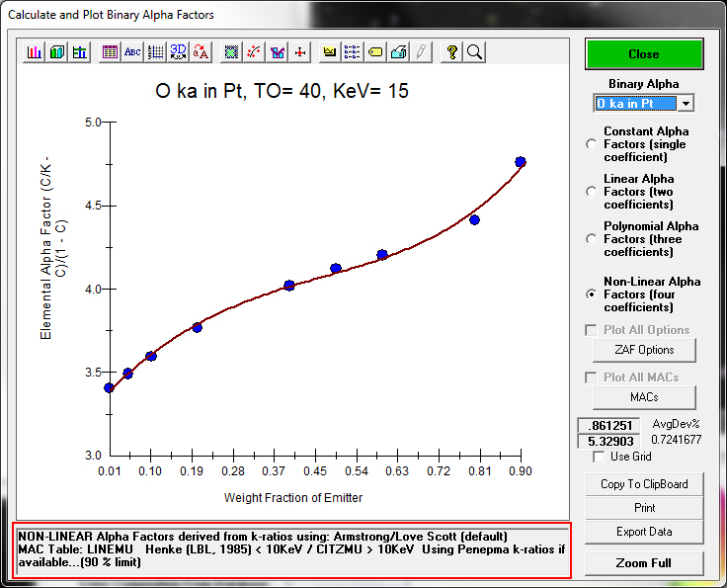Click the ZAF Options button
Image resolution: width=727 pixels, height=588 pixels.
[644, 350]
